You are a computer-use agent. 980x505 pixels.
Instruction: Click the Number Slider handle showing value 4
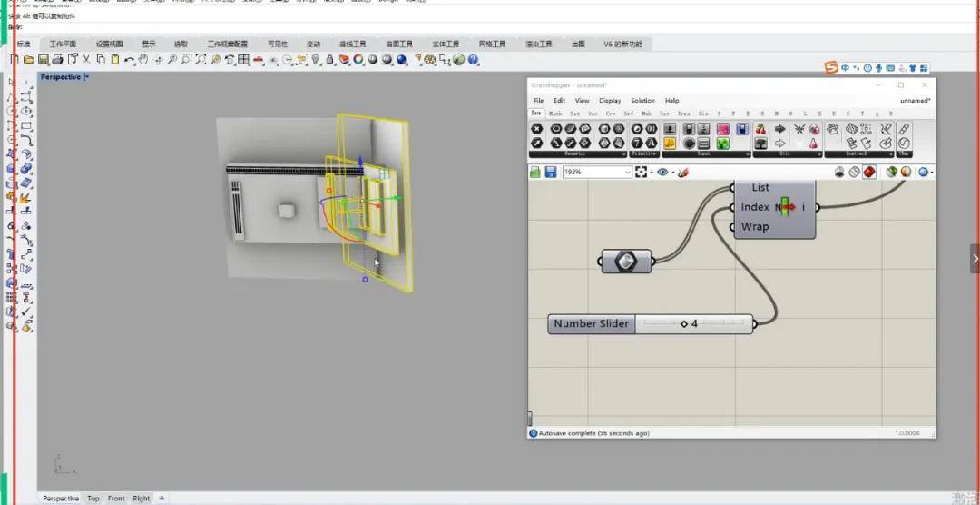click(x=684, y=324)
